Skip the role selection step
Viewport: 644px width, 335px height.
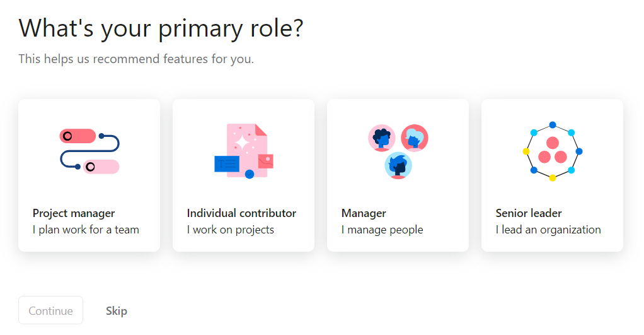[117, 310]
